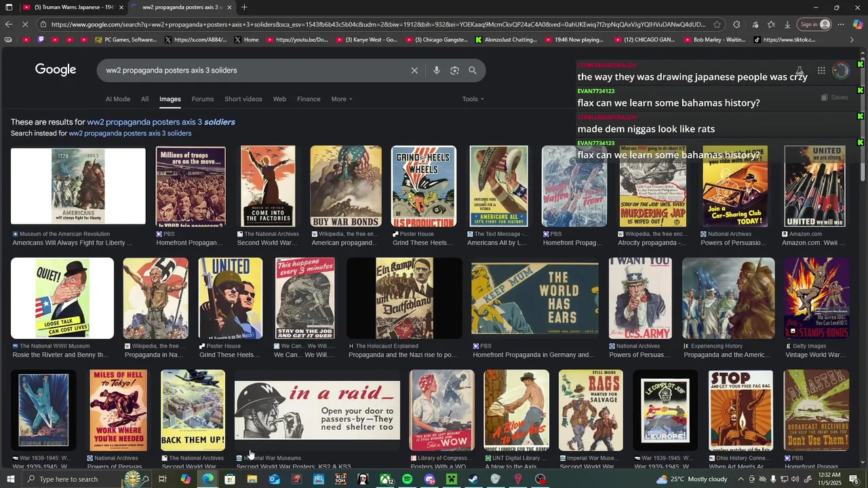Open Outlook from the taskbar
Image resolution: width=868 pixels, height=488 pixels.
(x=274, y=479)
